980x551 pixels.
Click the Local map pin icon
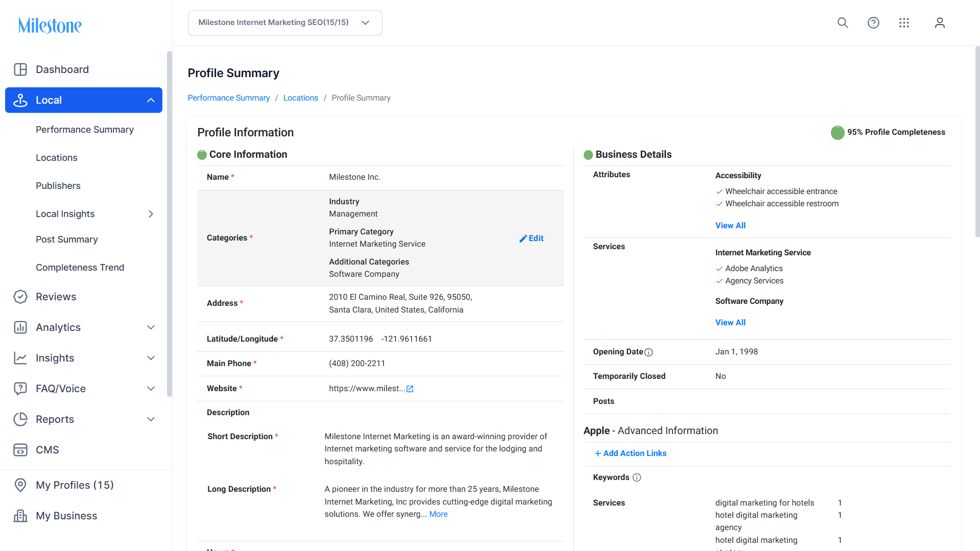coord(20,100)
